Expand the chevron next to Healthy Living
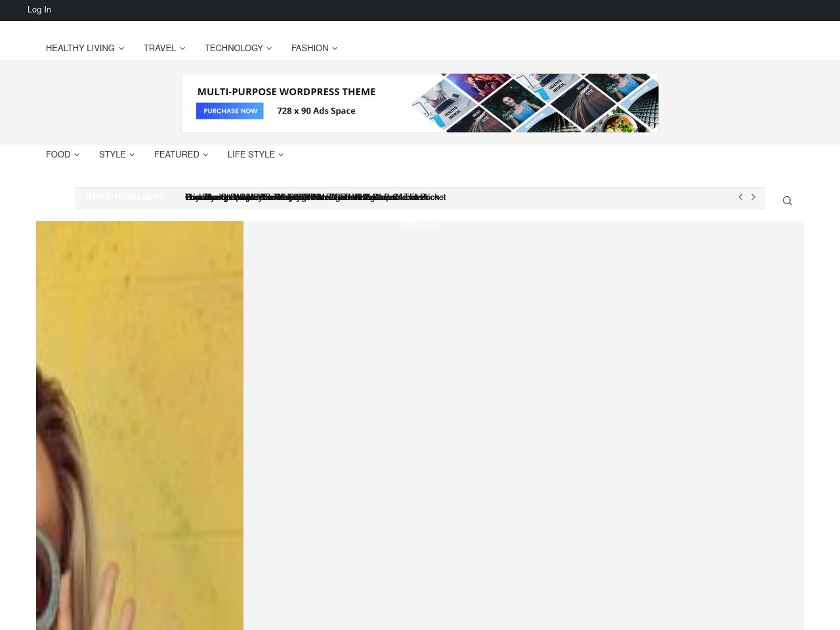This screenshot has height=630, width=840. [x=121, y=49]
